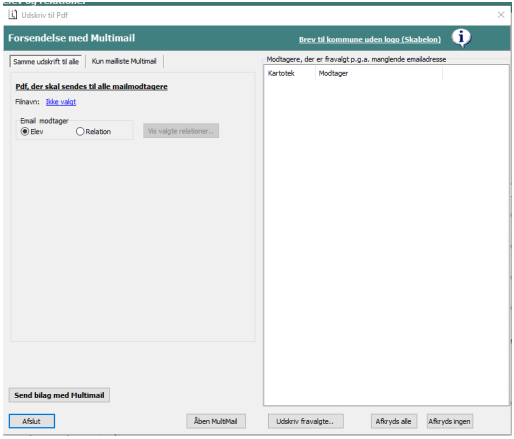This screenshot has width=514, height=439.
Task: Click Afkryds ingen button
Action: pos(450,421)
